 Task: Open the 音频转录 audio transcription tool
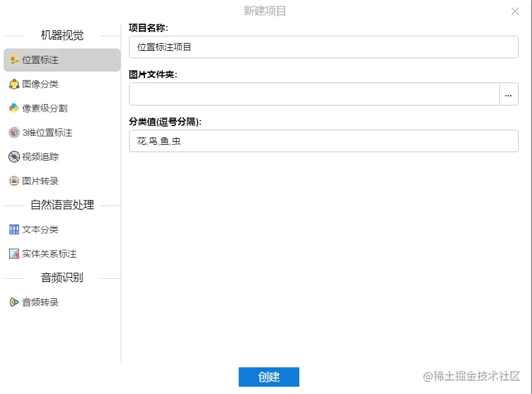(x=14, y=302)
